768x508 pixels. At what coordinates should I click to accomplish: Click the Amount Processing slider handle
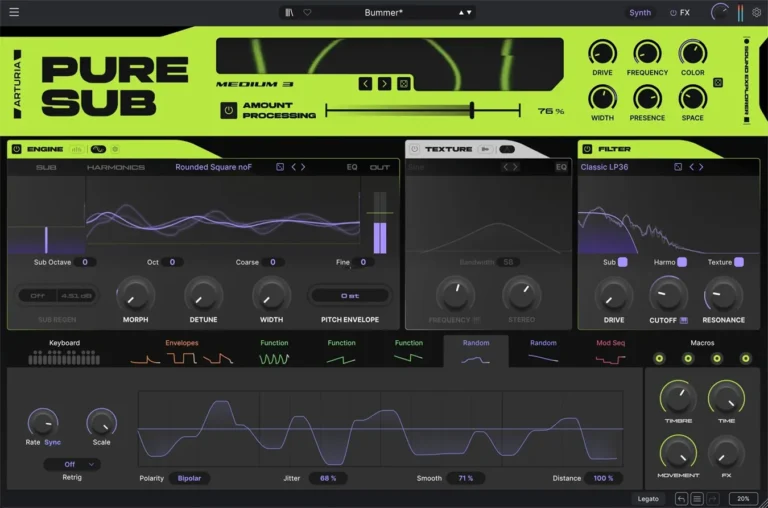(472, 110)
